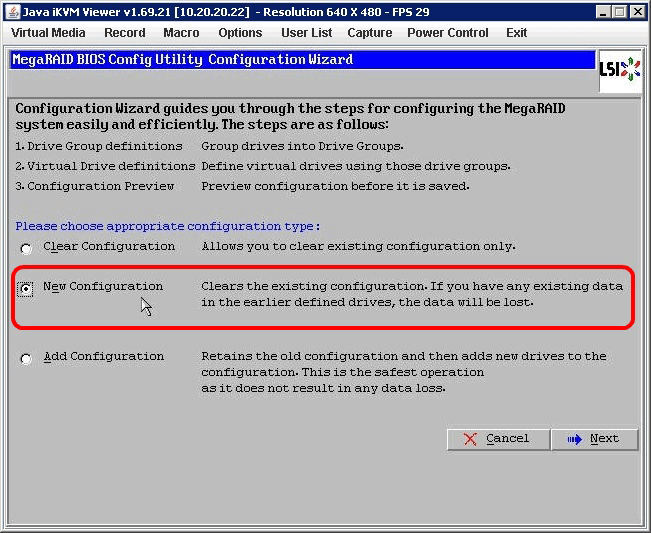The image size is (651, 533).
Task: Open the User List menu
Action: tap(306, 33)
